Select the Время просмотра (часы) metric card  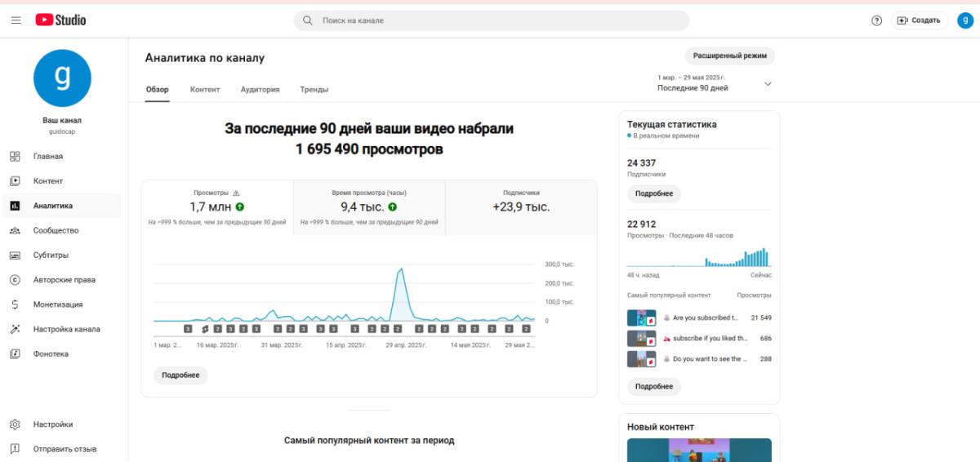tap(369, 208)
